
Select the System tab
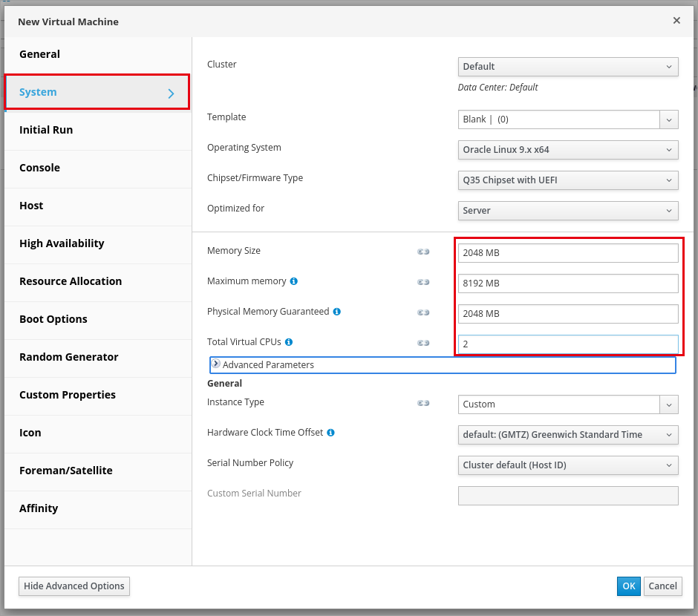pos(98,92)
